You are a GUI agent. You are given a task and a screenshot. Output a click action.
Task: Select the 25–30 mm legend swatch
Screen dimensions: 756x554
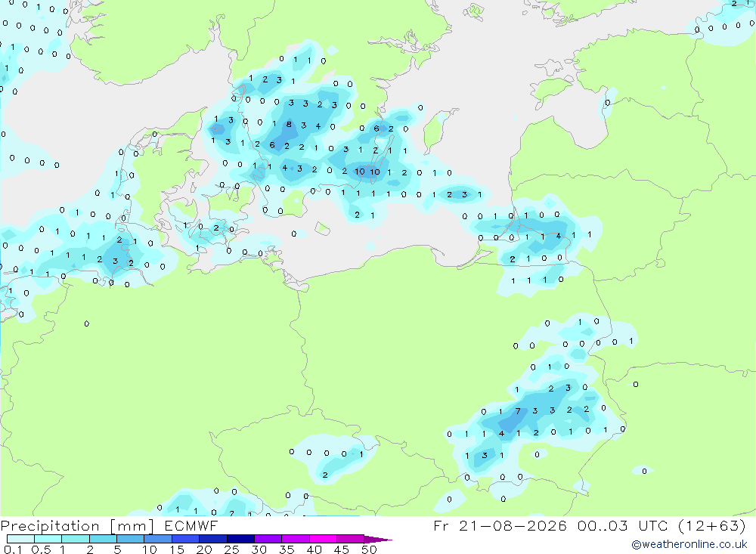(x=240, y=539)
